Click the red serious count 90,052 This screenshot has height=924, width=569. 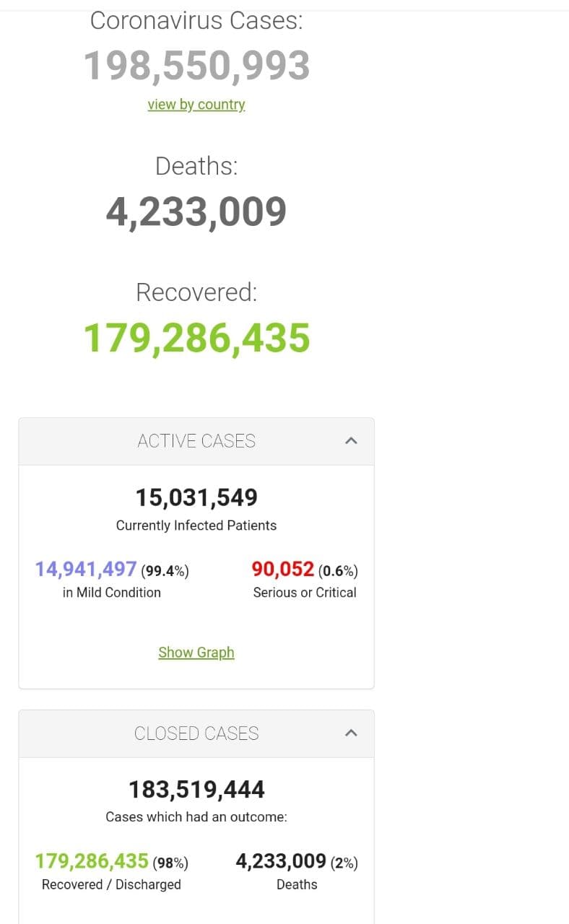point(283,570)
